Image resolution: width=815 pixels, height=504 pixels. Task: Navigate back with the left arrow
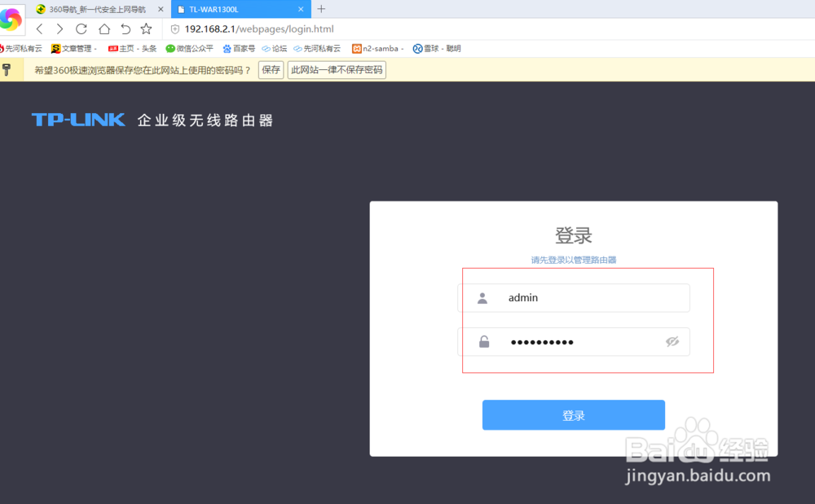(39, 28)
